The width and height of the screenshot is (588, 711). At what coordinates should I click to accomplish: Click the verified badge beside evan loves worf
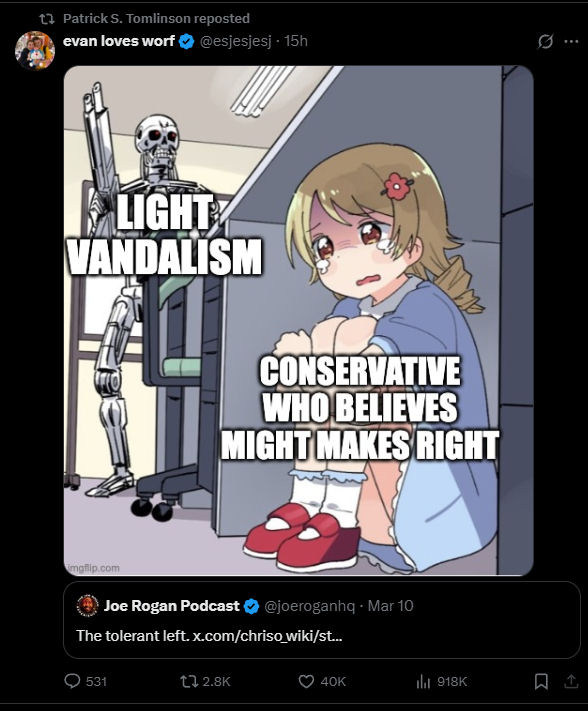[186, 41]
